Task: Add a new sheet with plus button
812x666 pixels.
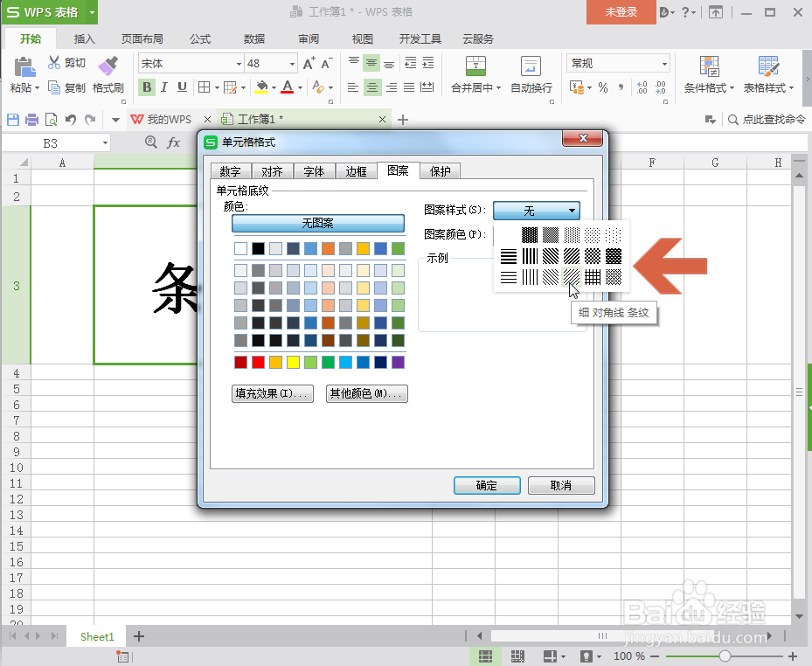Action: point(139,636)
